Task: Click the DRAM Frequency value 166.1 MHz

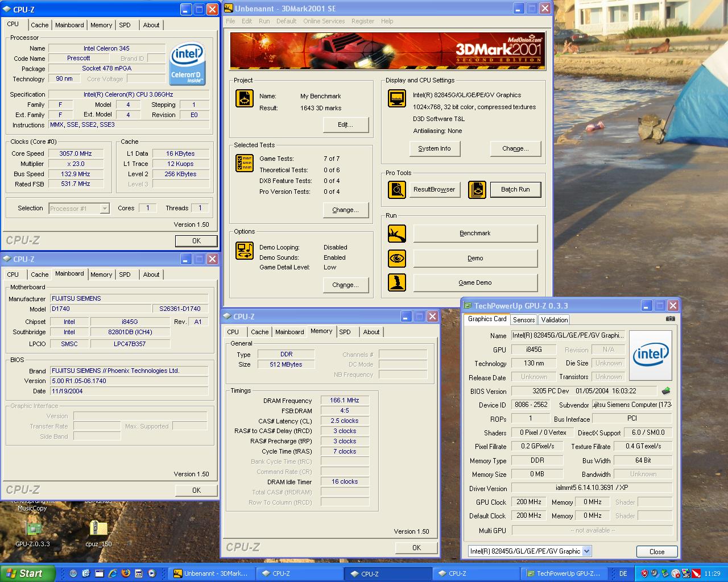Action: coord(345,401)
